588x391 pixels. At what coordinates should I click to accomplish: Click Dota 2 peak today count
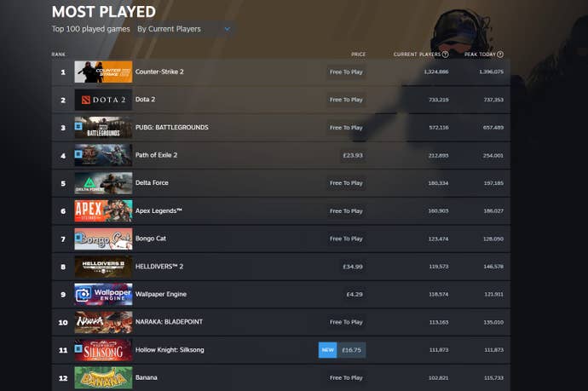coord(493,100)
